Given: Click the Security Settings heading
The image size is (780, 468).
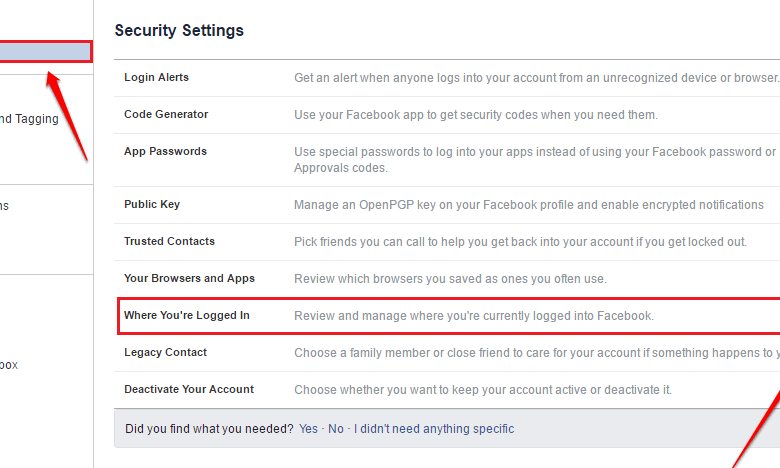Looking at the screenshot, I should point(179,30).
